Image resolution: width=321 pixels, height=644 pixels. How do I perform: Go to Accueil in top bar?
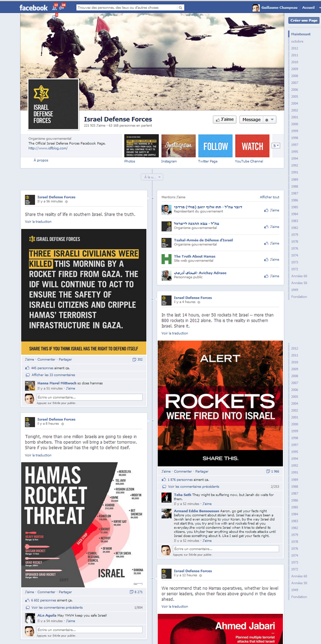308,7
